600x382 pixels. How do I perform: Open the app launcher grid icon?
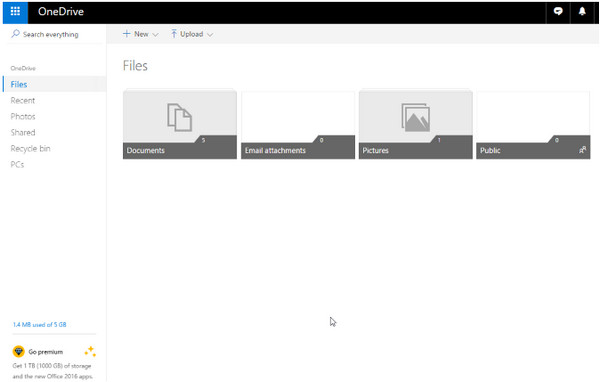(15, 11)
